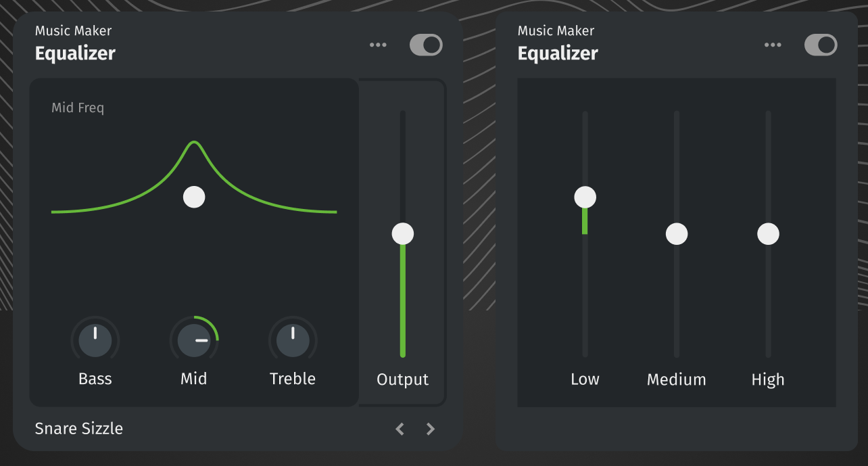Click the Mid Freq label

tap(78, 108)
